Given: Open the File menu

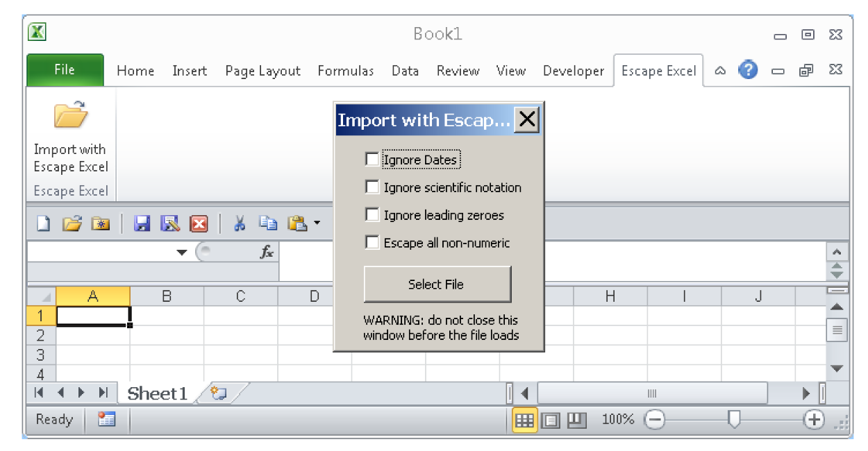Looking at the screenshot, I should point(64,69).
